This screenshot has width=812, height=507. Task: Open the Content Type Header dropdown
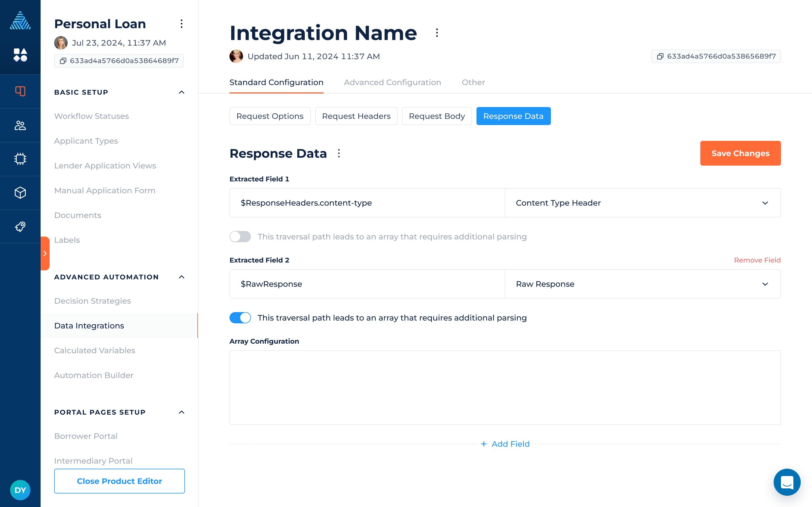point(642,203)
